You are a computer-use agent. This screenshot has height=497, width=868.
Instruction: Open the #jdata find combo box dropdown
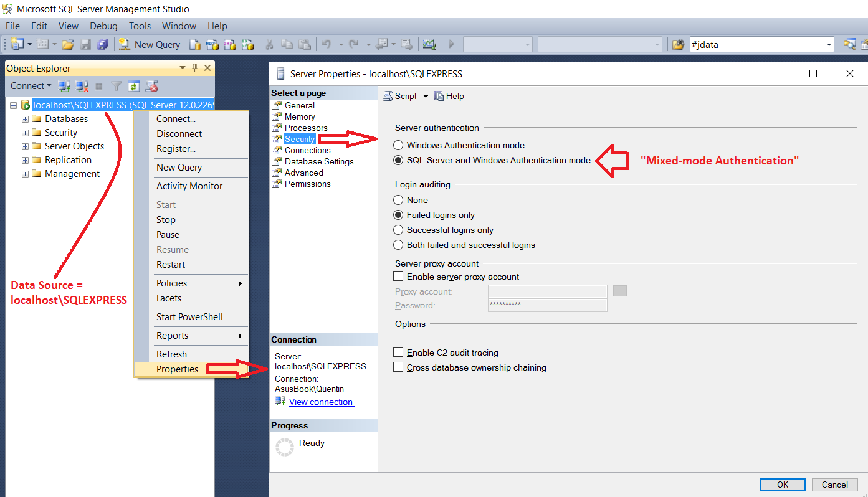829,44
